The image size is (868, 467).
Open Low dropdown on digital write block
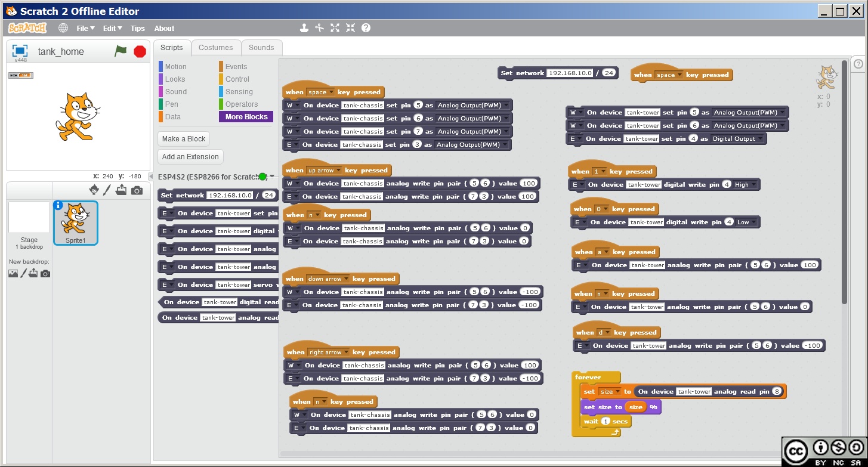click(754, 222)
